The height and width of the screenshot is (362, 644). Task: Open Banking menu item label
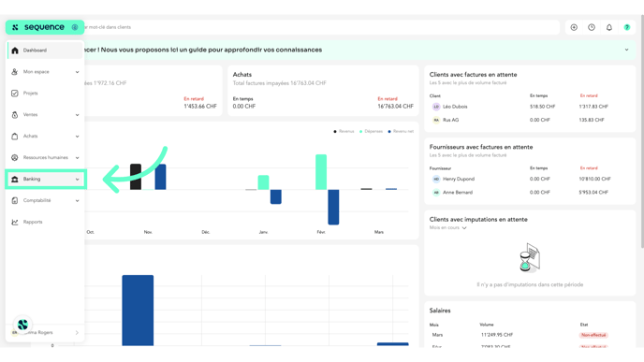pyautogui.click(x=32, y=179)
